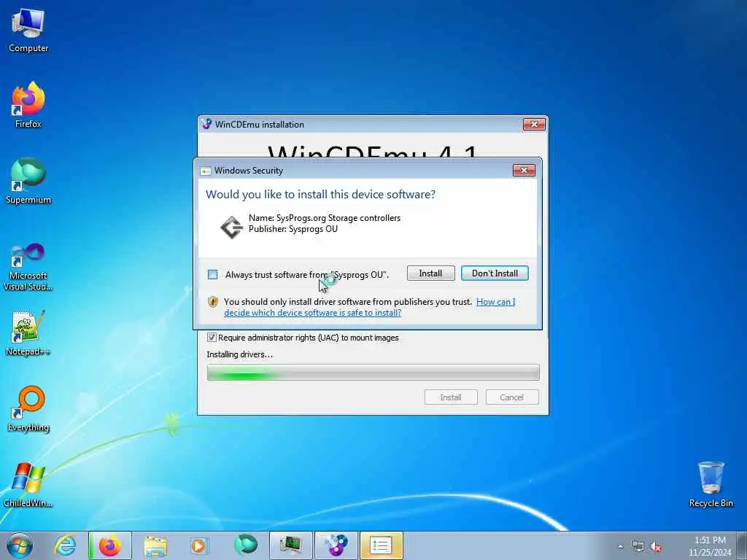The height and width of the screenshot is (560, 747).
Task: Click the WinCDEmu installation title bar icon
Action: point(206,124)
